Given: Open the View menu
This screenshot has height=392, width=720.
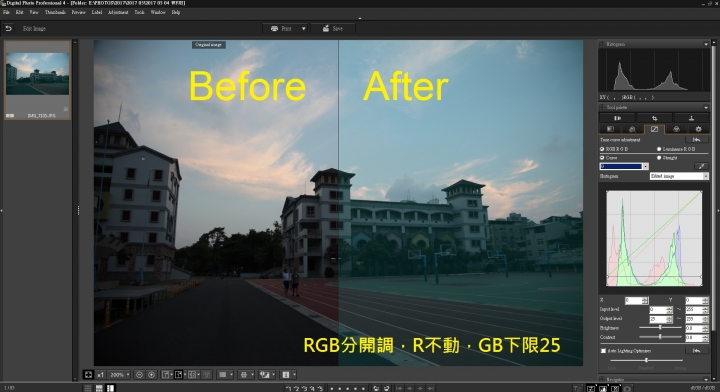Looking at the screenshot, I should coord(34,12).
